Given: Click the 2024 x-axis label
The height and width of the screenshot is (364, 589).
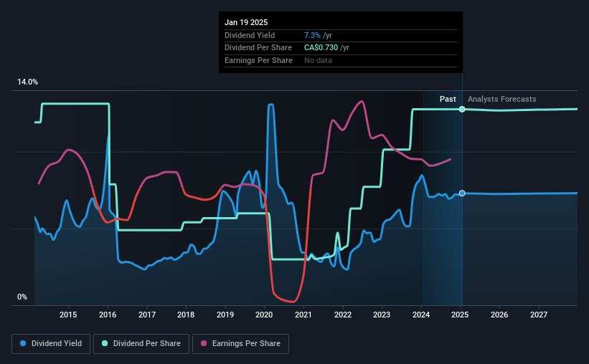Looking at the screenshot, I should [x=421, y=315].
